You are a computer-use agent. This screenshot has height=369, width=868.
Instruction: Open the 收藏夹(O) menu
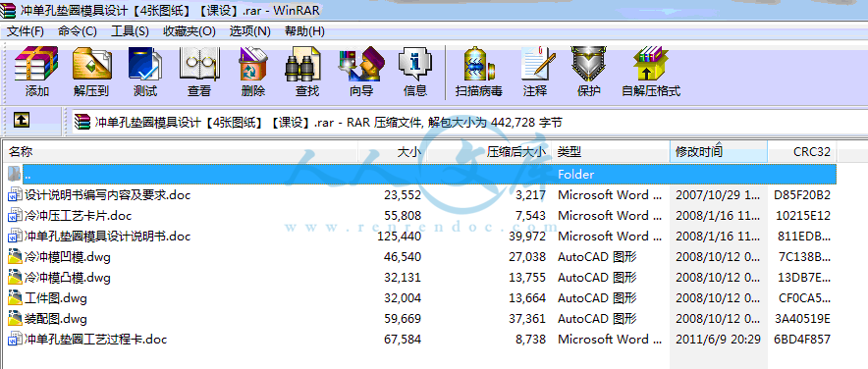click(x=190, y=31)
